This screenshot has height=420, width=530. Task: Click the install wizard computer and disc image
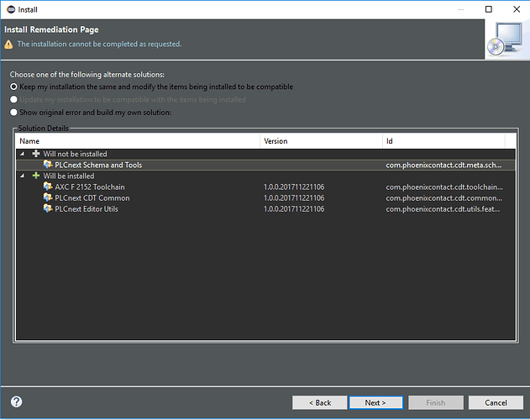pos(506,40)
